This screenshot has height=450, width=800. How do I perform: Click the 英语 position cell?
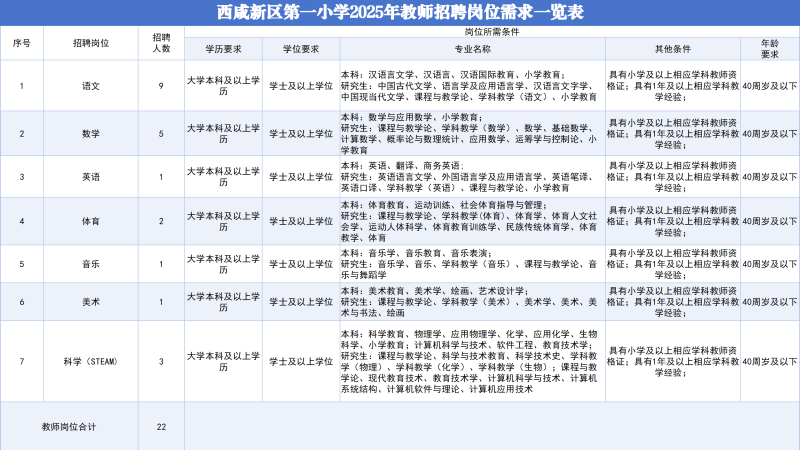91,177
